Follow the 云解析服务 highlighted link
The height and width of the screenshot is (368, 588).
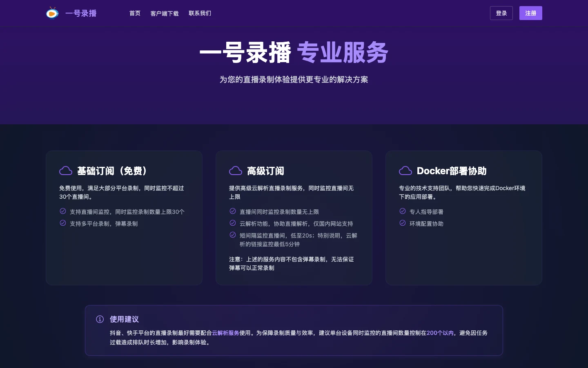pos(225,333)
